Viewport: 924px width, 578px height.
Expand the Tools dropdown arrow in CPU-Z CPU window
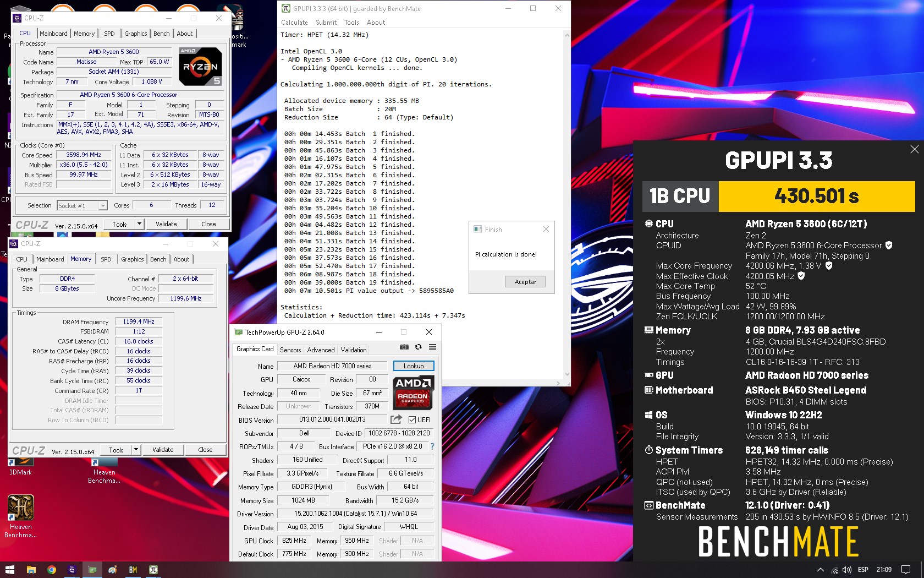pos(139,224)
